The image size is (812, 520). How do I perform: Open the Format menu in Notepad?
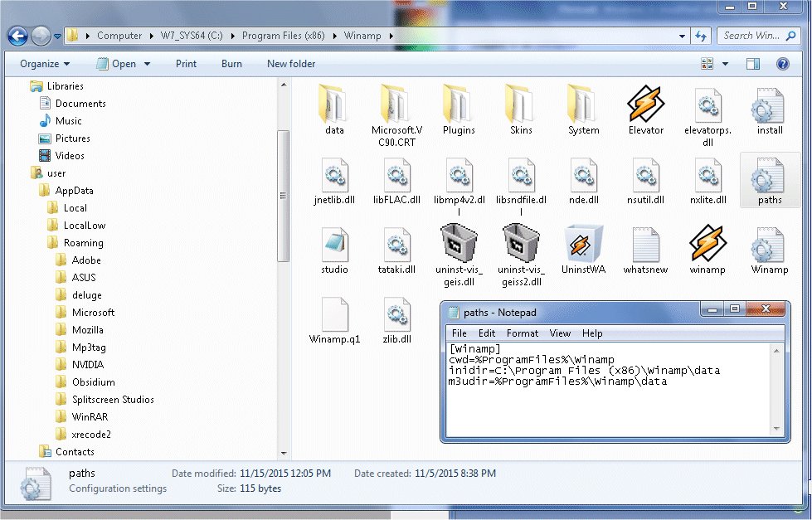pos(522,333)
